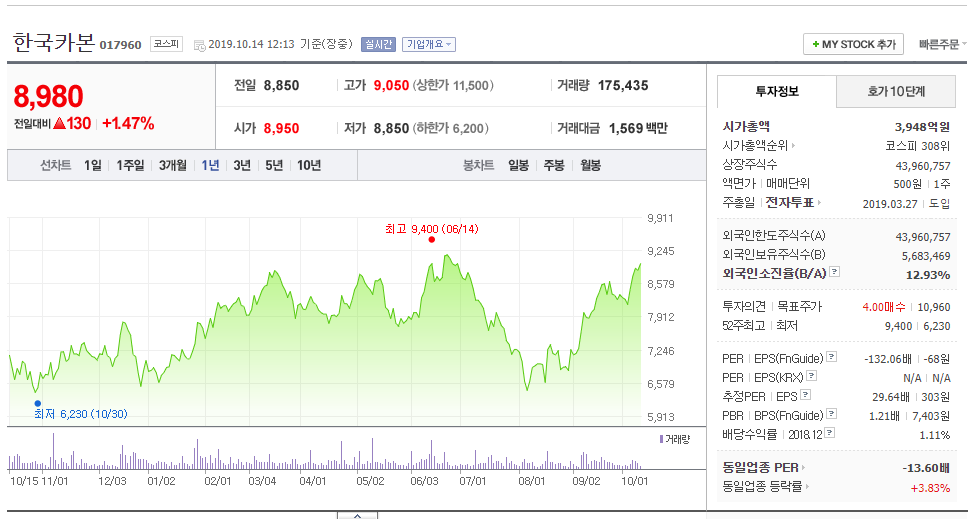Select the 5년 line chart period

273,165
